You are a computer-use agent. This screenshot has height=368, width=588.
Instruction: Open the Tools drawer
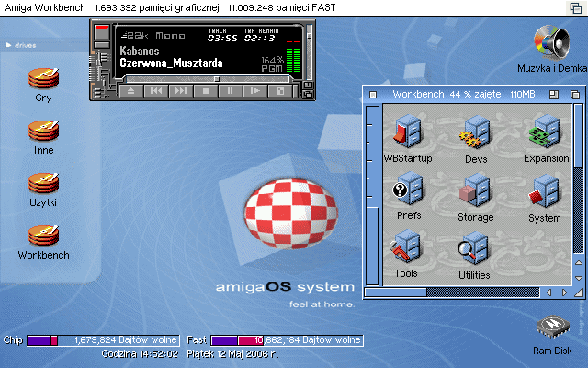(x=406, y=247)
